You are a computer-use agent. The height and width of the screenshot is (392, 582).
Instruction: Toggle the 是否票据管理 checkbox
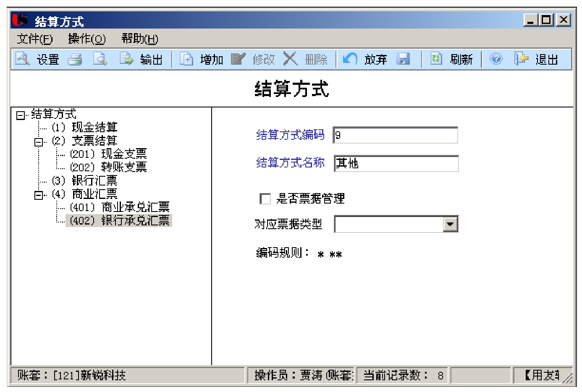[x=265, y=199]
